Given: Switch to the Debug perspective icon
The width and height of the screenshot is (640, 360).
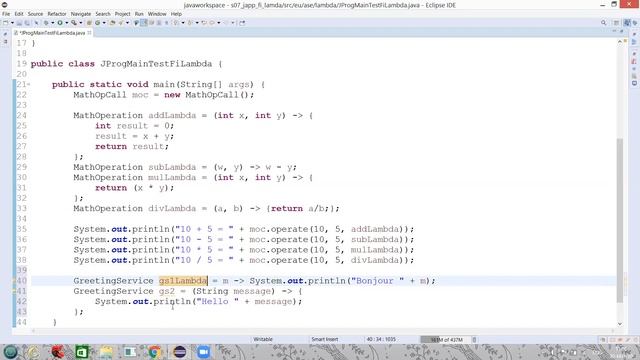Looking at the screenshot, I should pyautogui.click(x=635, y=23).
